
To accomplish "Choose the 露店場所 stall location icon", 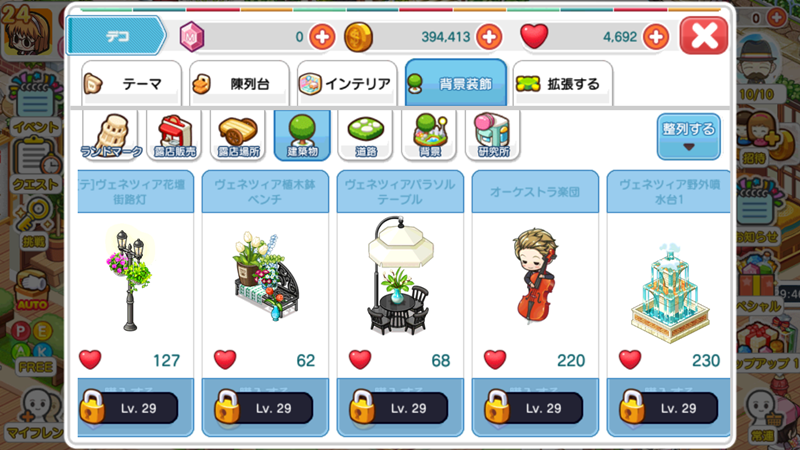I will tap(238, 135).
